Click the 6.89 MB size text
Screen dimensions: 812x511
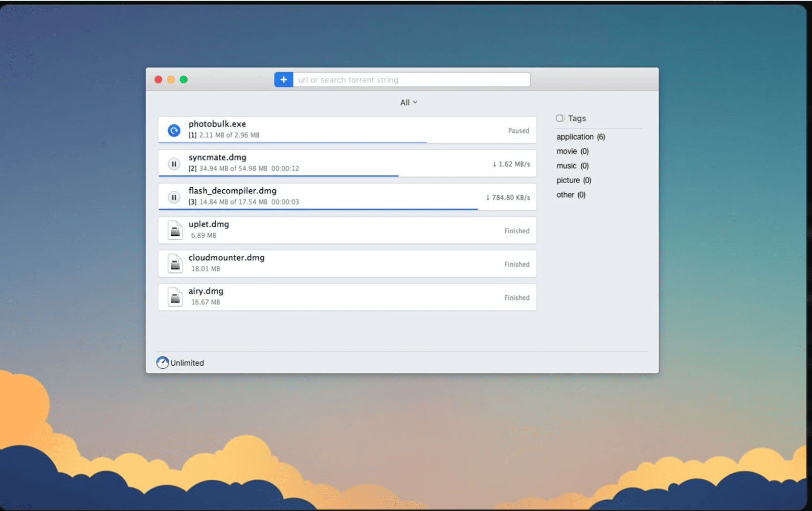[204, 235]
